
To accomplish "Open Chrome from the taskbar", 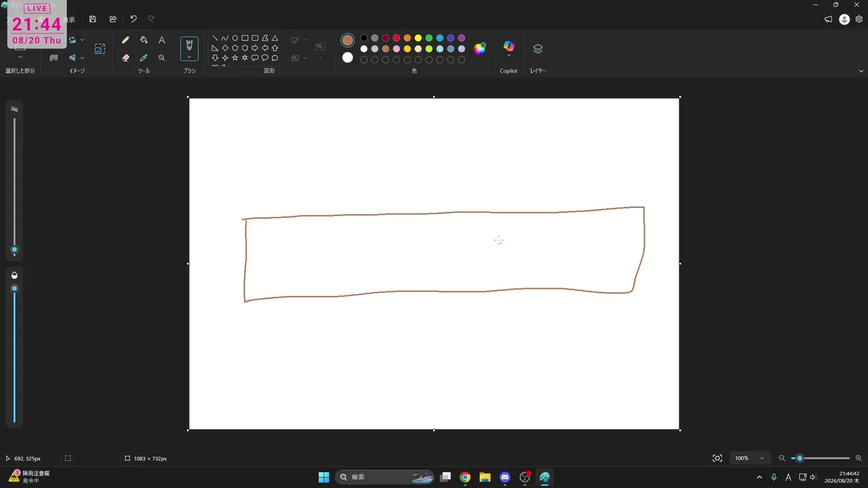I will (465, 477).
